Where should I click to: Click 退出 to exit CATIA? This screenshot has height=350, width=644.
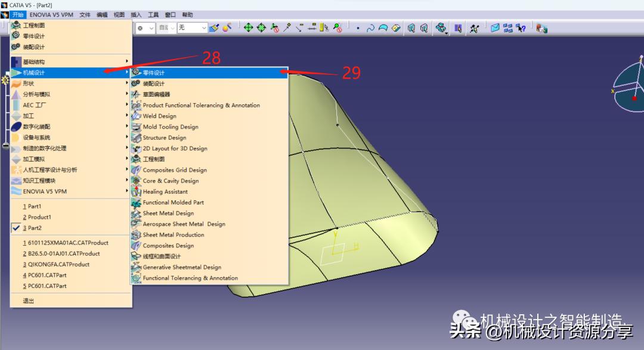[x=29, y=301]
